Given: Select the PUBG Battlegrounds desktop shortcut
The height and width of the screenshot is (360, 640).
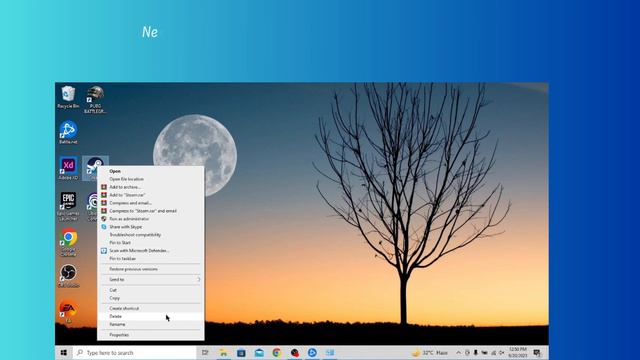Looking at the screenshot, I should [95, 100].
